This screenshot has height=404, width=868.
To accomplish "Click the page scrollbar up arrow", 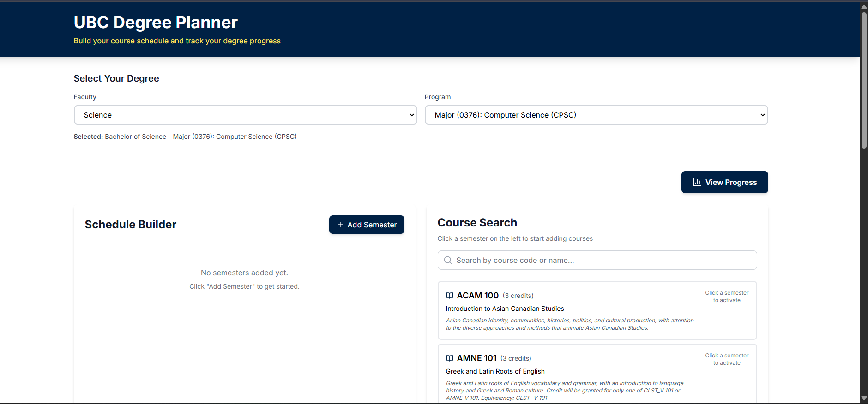I will (x=864, y=7).
